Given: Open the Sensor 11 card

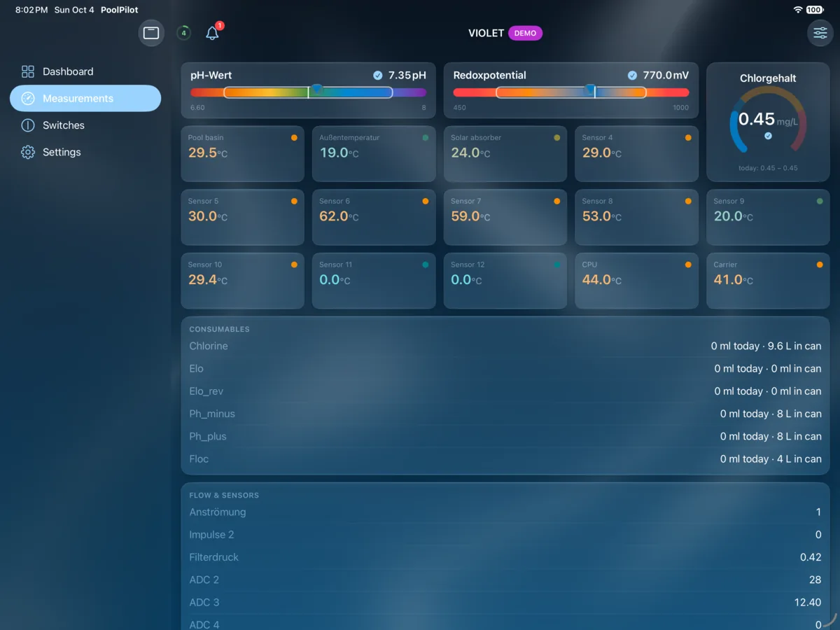Looking at the screenshot, I should 374,281.
